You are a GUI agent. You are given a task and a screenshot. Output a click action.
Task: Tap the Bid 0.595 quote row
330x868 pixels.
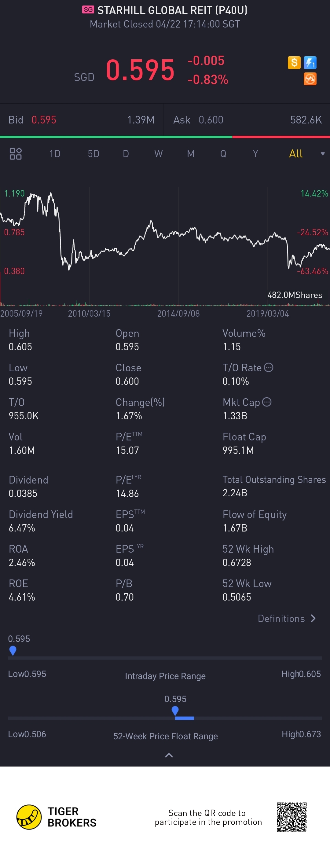pyautogui.click(x=81, y=120)
